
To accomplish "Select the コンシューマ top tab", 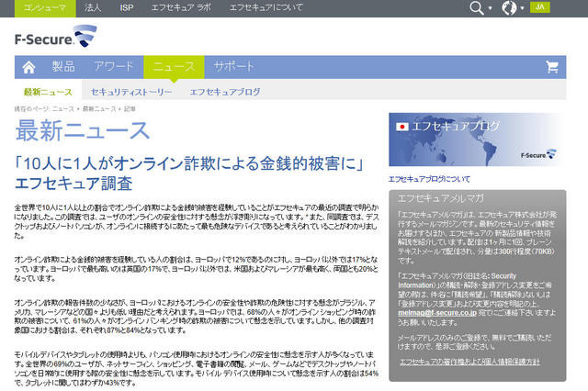I will pyautogui.click(x=45, y=8).
